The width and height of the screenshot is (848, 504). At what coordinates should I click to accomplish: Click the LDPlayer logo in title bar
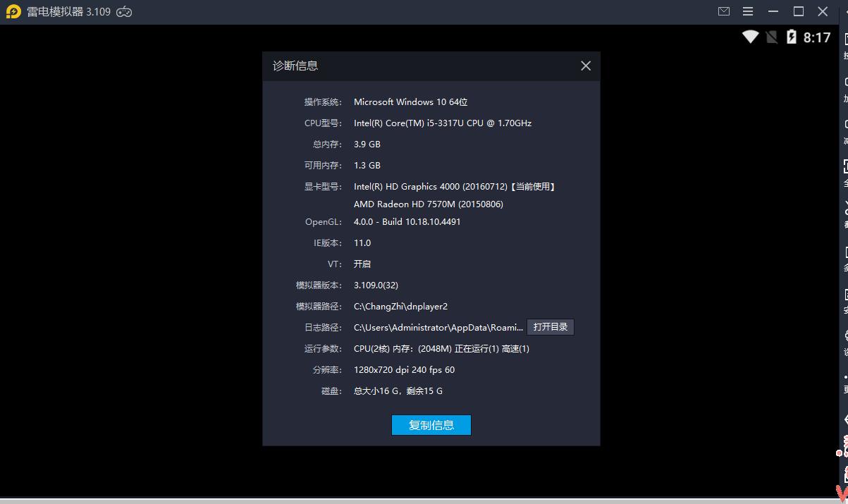[13, 11]
